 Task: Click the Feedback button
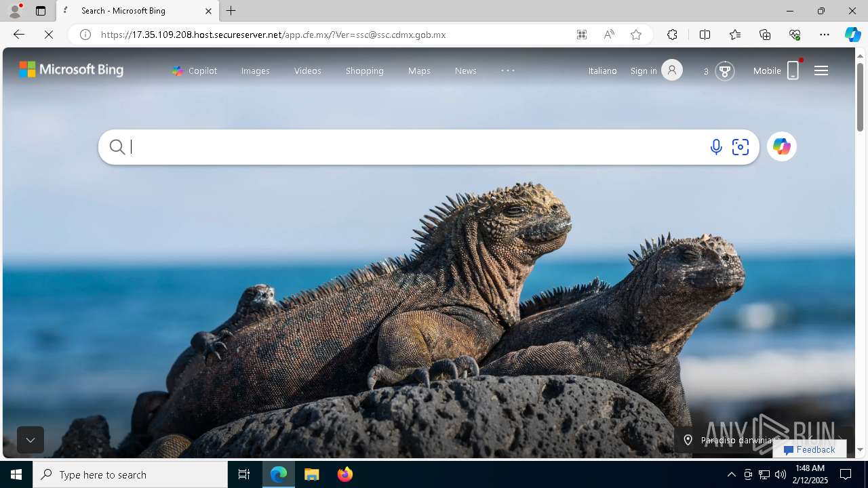[809, 449]
